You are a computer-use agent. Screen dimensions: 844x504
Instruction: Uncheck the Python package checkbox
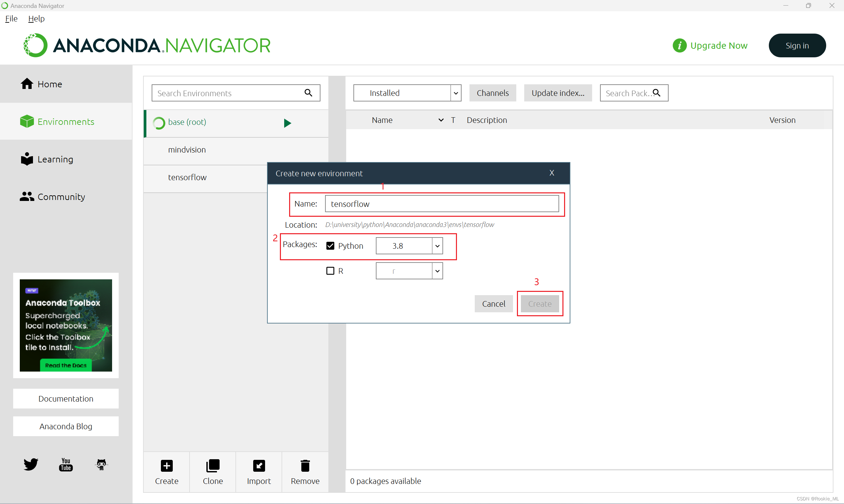pyautogui.click(x=330, y=245)
